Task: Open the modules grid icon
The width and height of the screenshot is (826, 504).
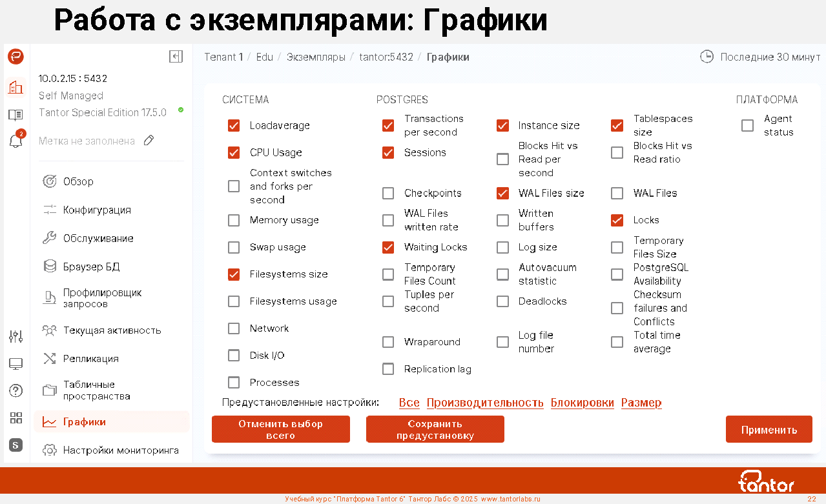Action: click(16, 418)
